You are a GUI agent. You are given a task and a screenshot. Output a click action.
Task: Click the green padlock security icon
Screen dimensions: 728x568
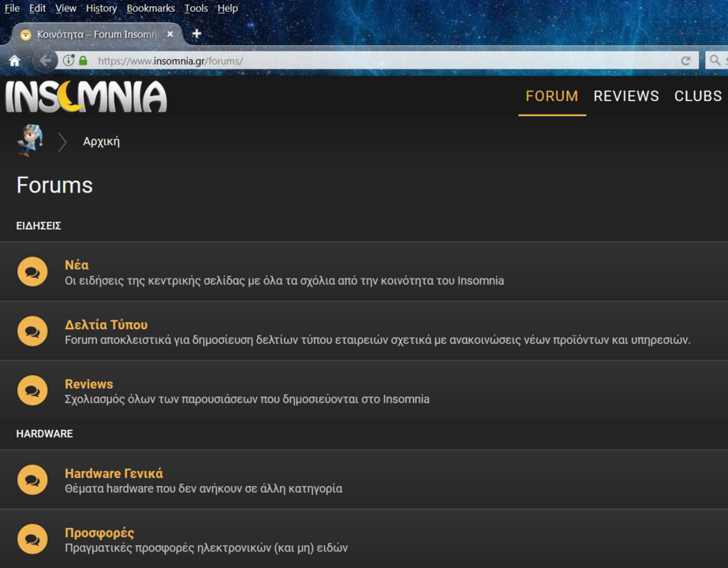pyautogui.click(x=83, y=61)
